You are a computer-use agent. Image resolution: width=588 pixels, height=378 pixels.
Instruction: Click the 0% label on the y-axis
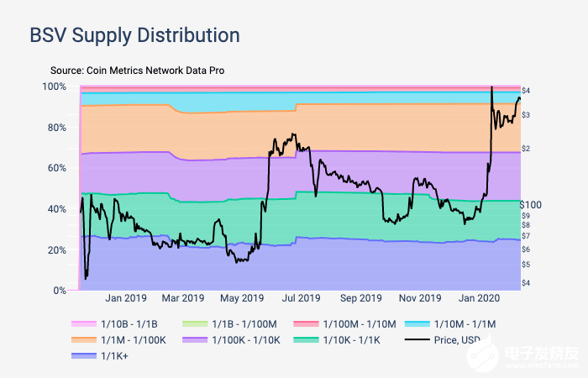[60, 291]
